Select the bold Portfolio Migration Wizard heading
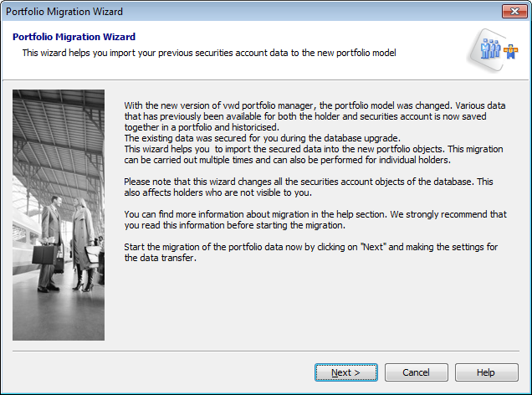 click(74, 38)
